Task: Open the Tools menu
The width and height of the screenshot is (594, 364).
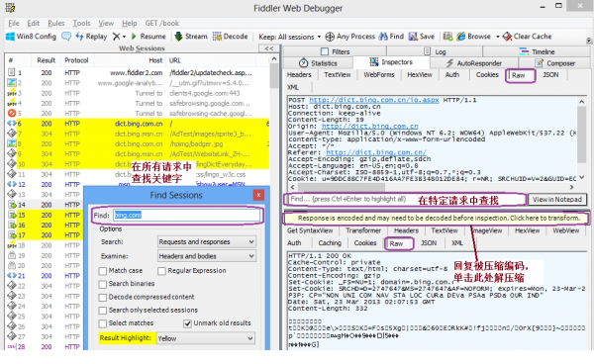Action: point(81,23)
